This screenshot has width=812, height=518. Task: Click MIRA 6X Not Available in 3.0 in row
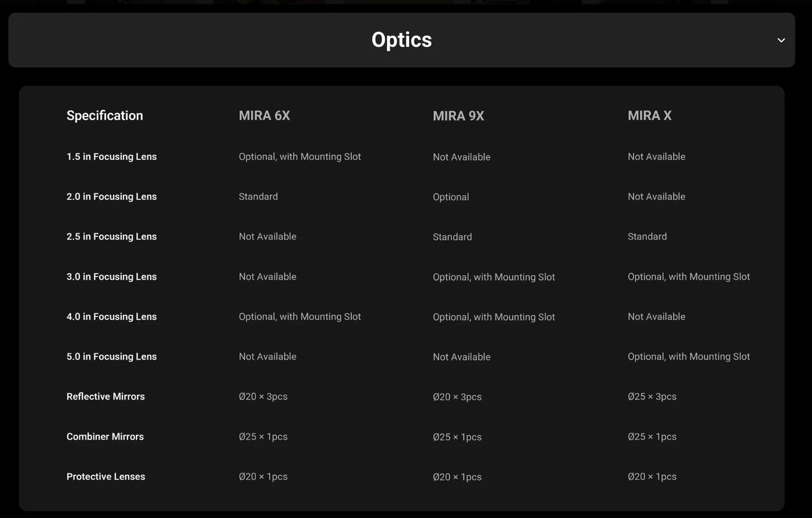pos(268,277)
